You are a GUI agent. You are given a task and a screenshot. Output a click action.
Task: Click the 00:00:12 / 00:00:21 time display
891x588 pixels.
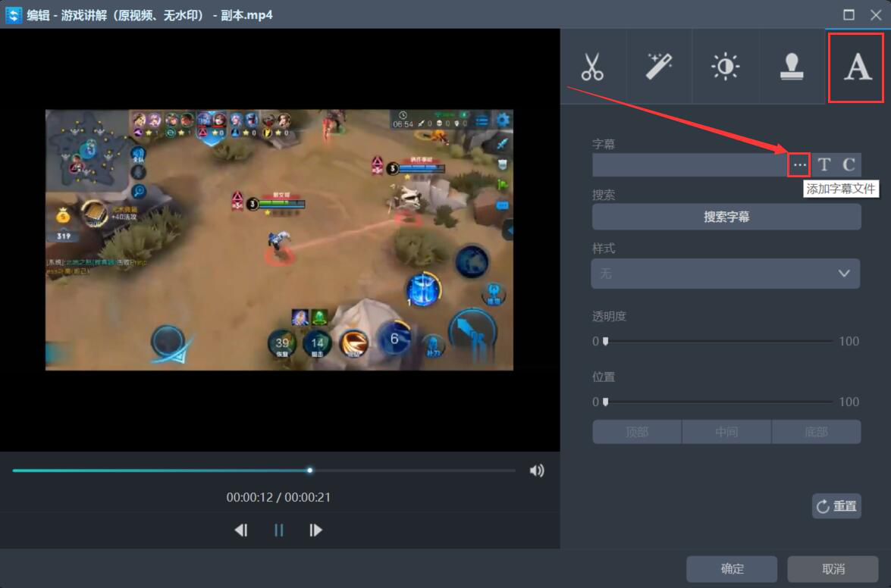278,497
